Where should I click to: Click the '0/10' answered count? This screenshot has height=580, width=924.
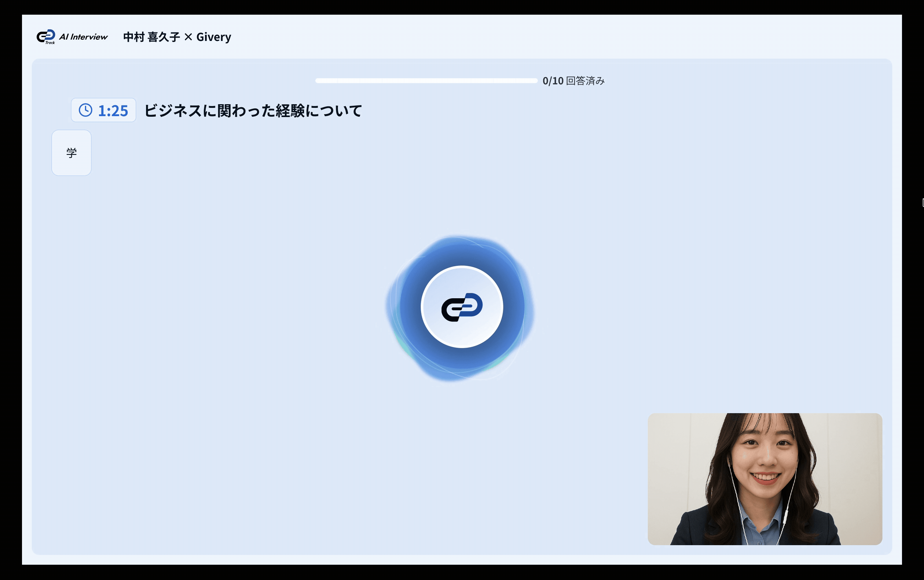point(553,81)
